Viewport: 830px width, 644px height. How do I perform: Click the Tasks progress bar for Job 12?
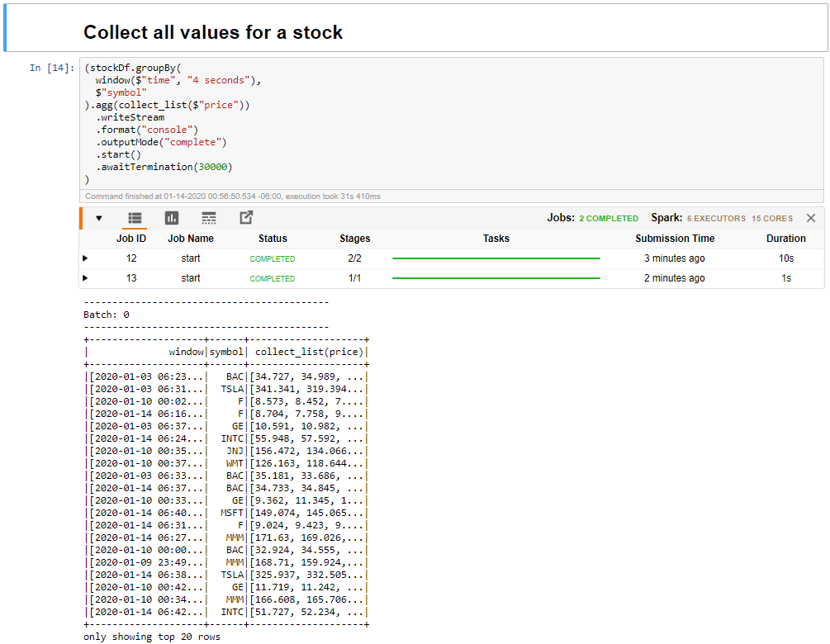(x=496, y=258)
